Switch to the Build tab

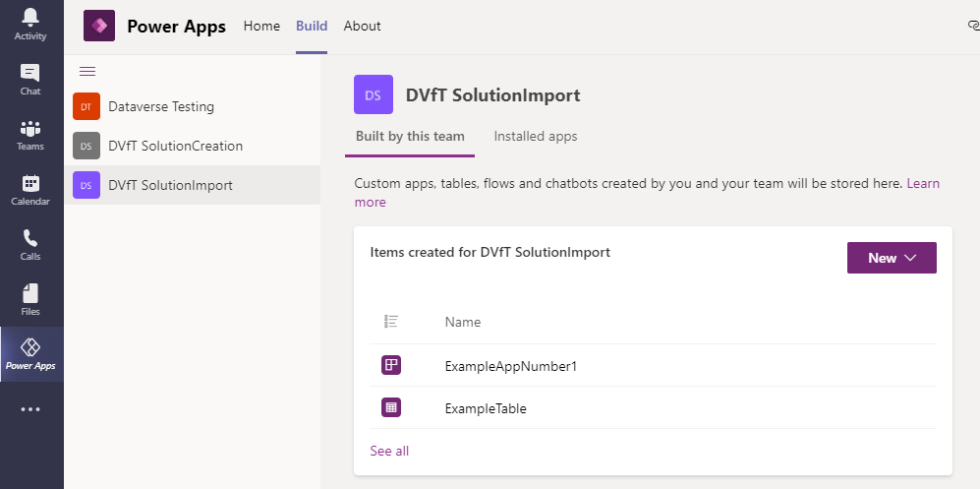coord(312,26)
